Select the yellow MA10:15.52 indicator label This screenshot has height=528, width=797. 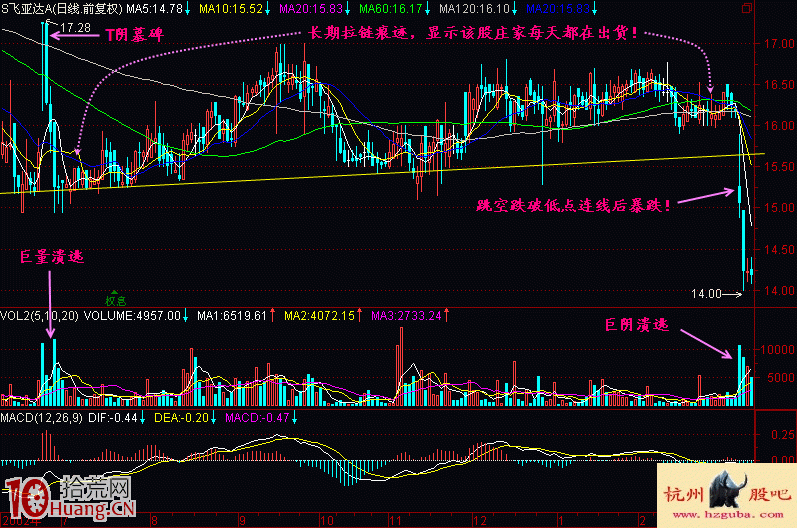click(231, 9)
